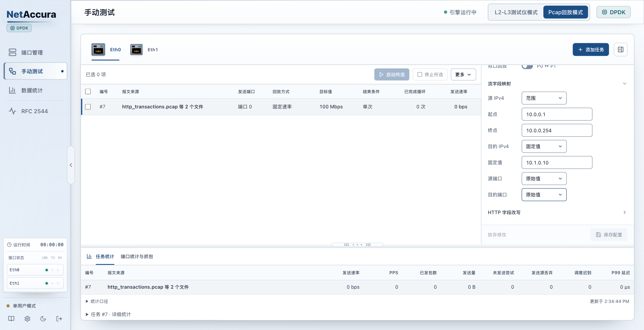Image resolution: width=644 pixels, height=330 pixels.
Task: Select L2-L3测试仪模式 mode
Action: point(516,12)
